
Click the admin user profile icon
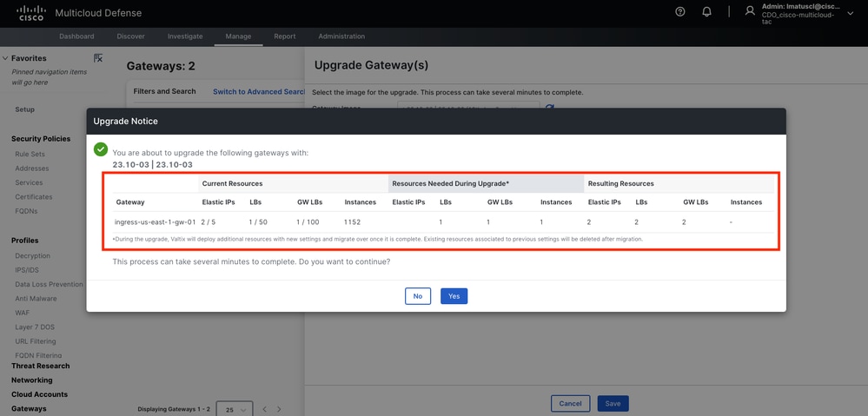click(750, 12)
